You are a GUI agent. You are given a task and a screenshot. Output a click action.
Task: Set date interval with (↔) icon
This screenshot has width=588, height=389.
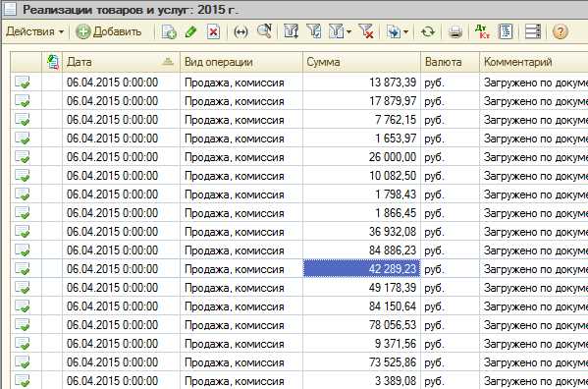pyautogui.click(x=241, y=31)
